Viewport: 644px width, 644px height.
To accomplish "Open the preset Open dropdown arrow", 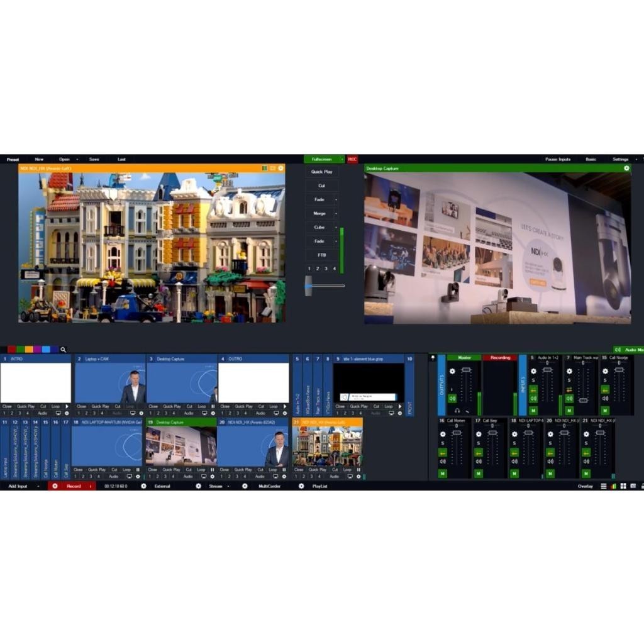I will 77,159.
